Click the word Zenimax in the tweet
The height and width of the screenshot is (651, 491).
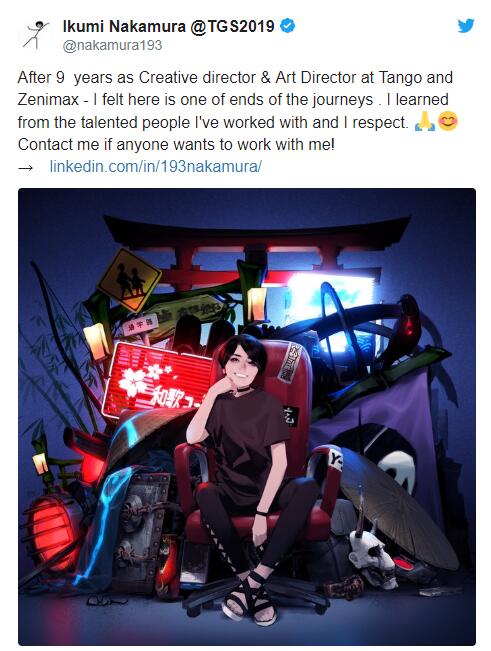pos(48,100)
